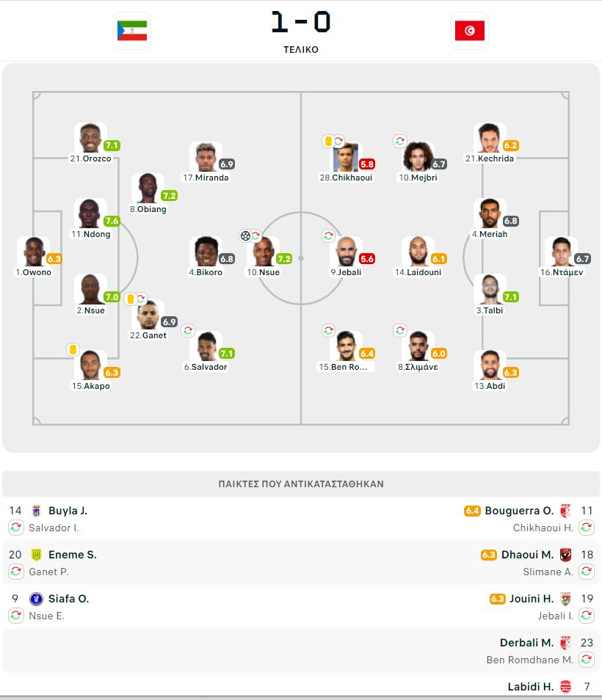Click the Tunisia flag icon

click(x=469, y=31)
